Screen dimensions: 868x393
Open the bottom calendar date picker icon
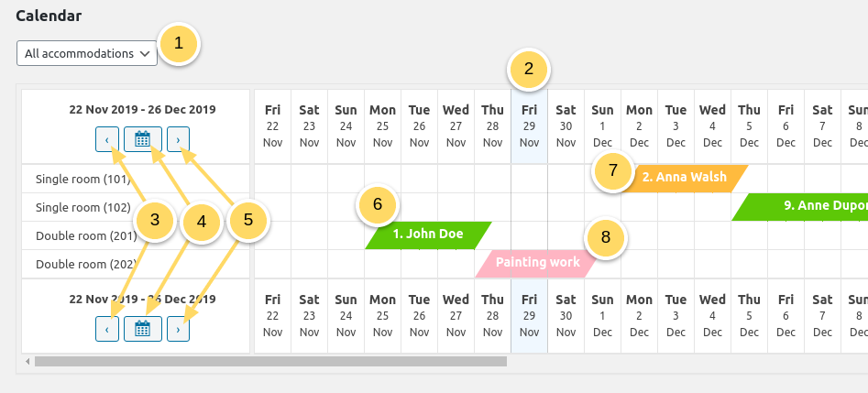click(x=143, y=329)
